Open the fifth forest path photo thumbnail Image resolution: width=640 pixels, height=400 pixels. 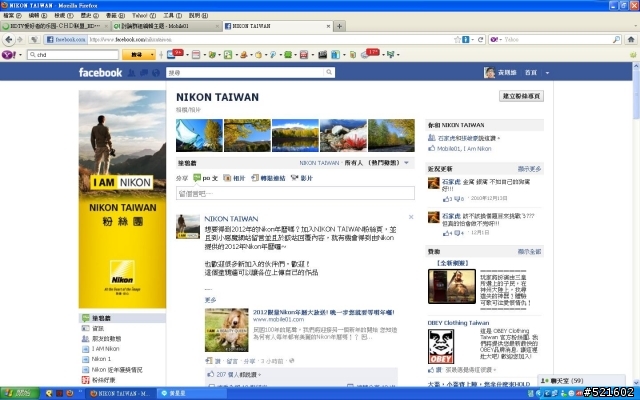(x=391, y=136)
